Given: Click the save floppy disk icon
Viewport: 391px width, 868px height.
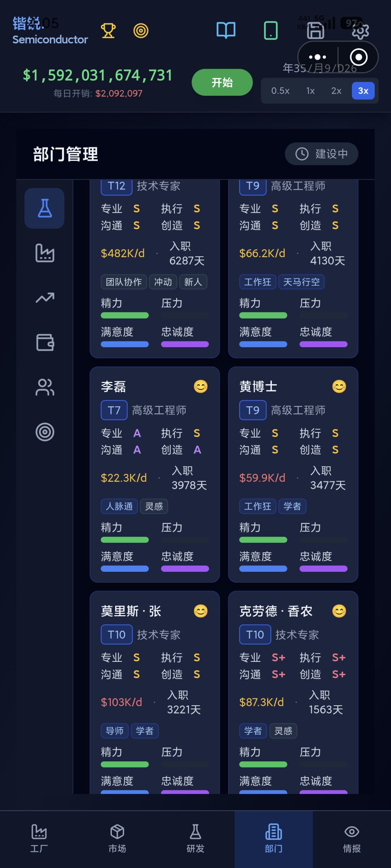Looking at the screenshot, I should (315, 31).
